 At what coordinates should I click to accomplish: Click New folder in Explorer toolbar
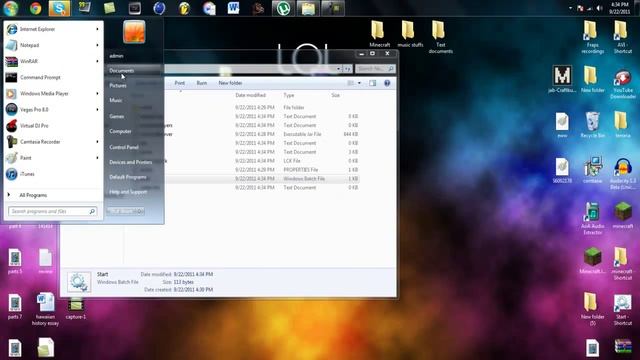230,83
